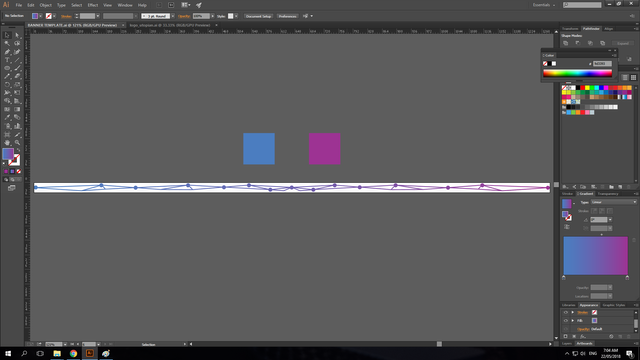The image size is (640, 360).
Task: Toggle visibility eye of Fill attribute
Action: pyautogui.click(x=566, y=320)
